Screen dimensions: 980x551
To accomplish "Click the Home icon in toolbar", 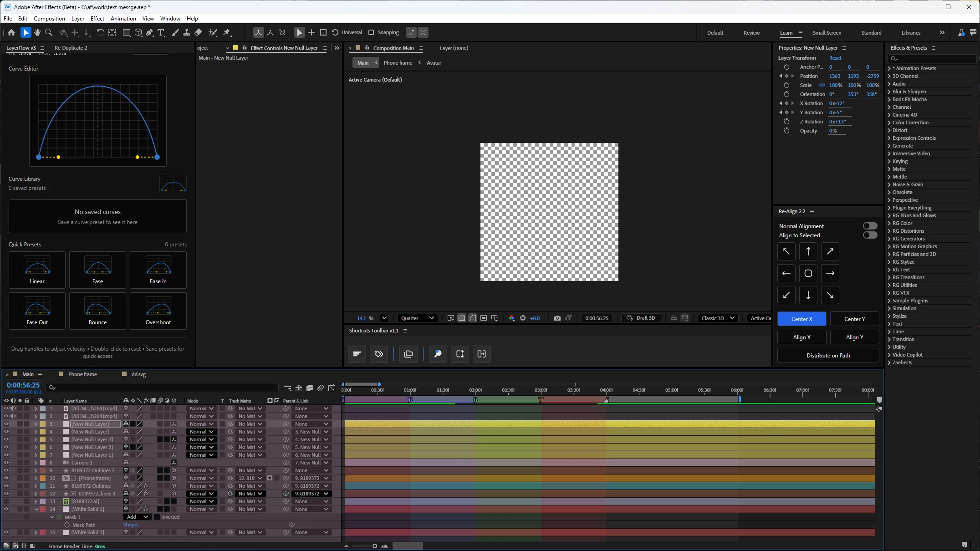I will point(11,32).
